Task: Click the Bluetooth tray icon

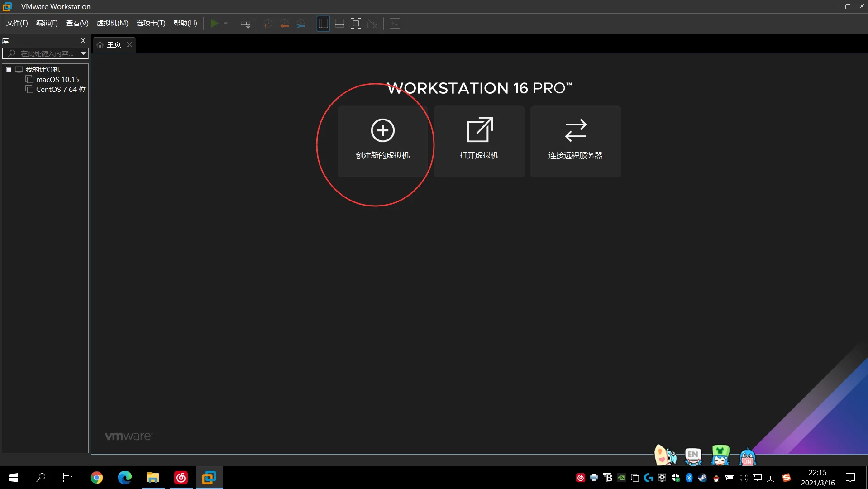Action: (689, 478)
